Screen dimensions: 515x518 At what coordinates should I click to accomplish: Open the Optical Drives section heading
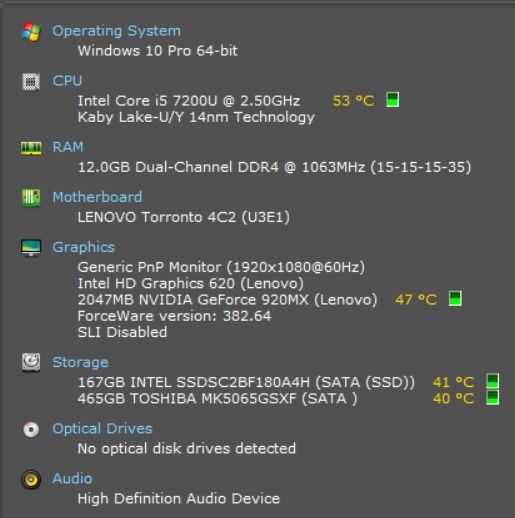tap(102, 429)
